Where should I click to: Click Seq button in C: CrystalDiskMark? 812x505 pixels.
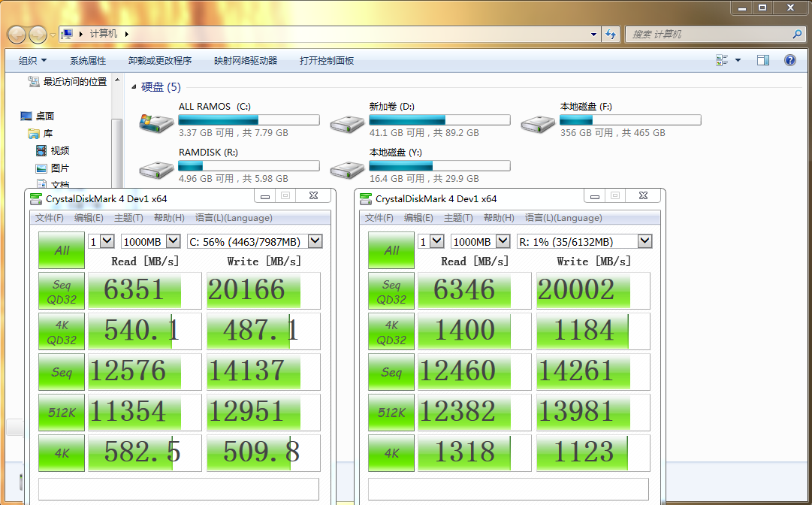pos(62,372)
